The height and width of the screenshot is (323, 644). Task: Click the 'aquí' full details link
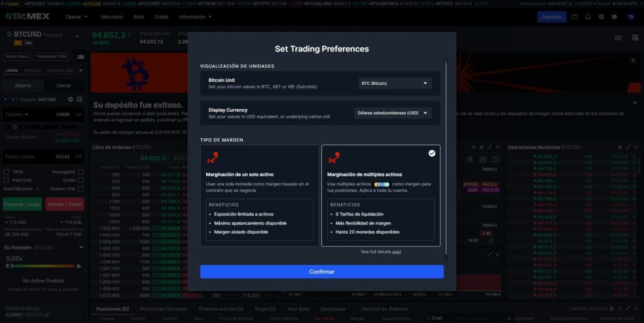tap(396, 251)
